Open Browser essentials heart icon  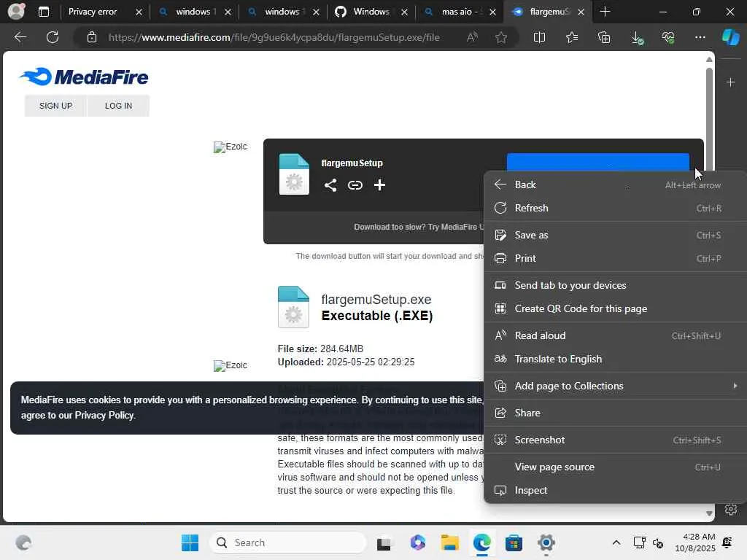[x=668, y=37]
